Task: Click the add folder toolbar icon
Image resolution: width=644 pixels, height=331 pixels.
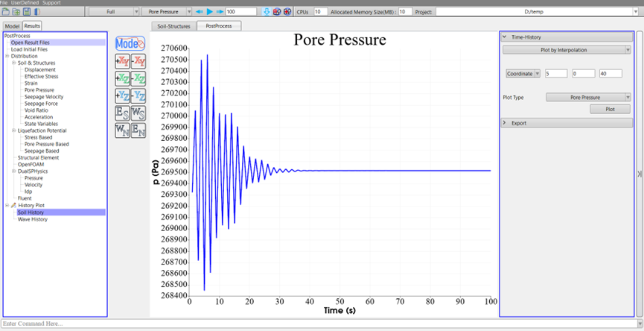Action: [17, 12]
